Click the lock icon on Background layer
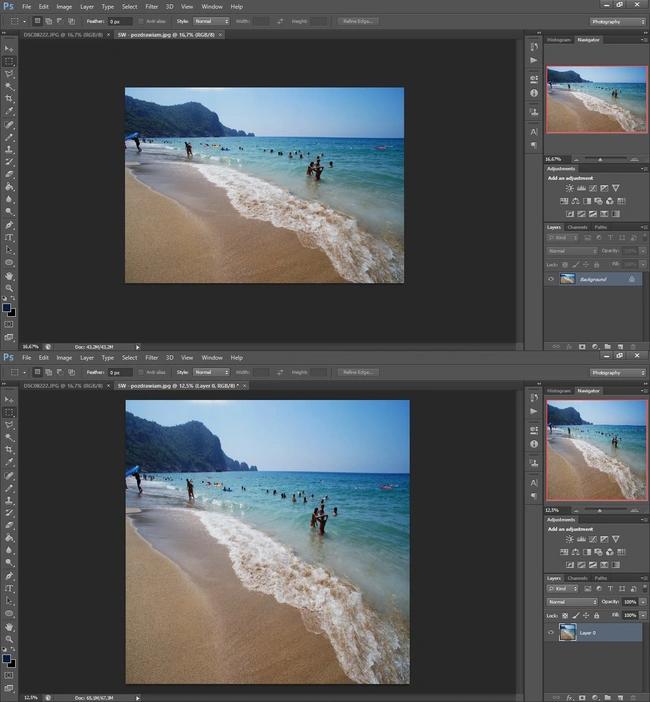650x702 pixels. pyautogui.click(x=632, y=279)
